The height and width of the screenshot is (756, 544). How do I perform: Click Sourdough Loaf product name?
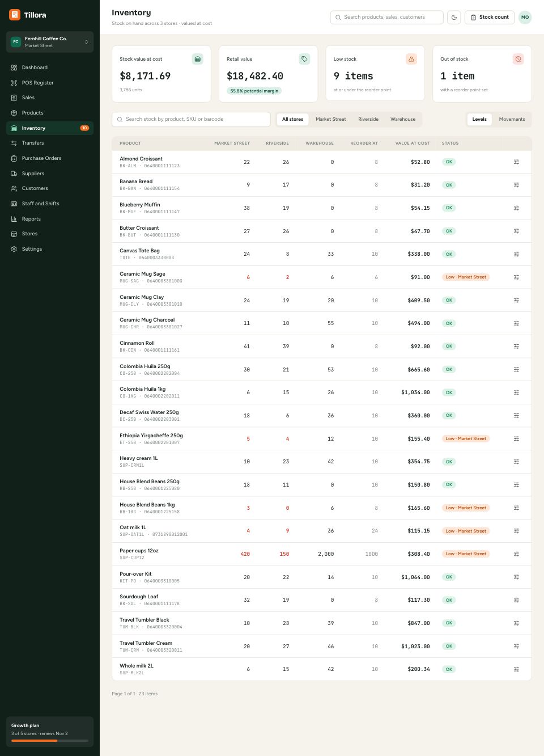tap(139, 597)
